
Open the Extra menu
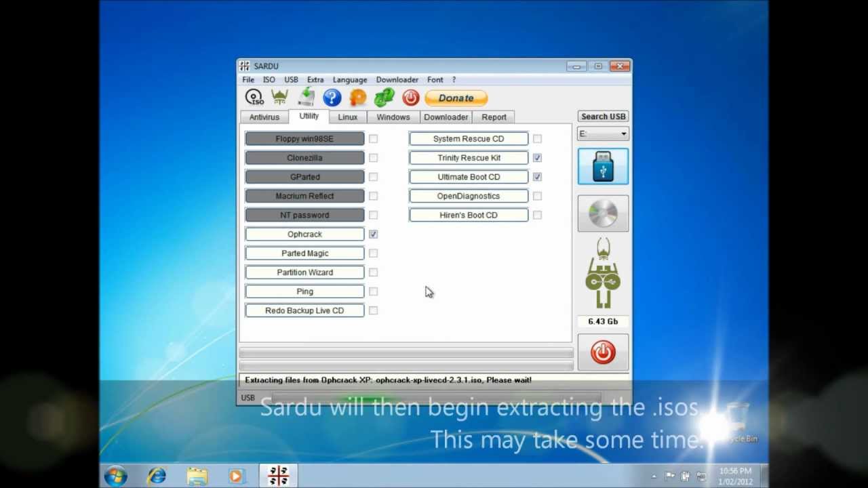(315, 79)
